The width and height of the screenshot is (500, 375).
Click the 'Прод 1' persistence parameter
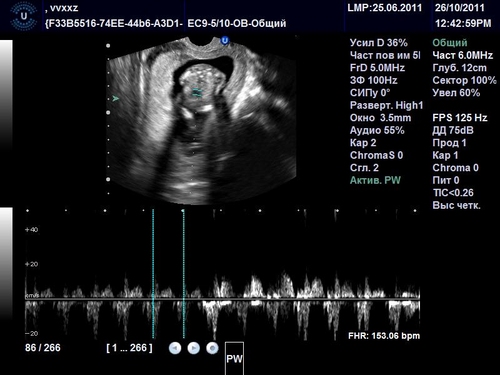pos(449,143)
